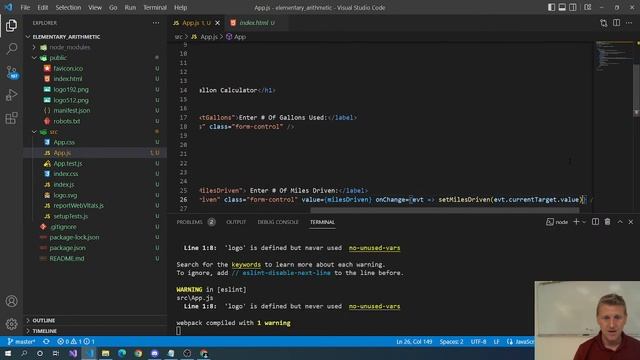Open Explorer views and more actions menu
The image size is (640, 360).
156,23
